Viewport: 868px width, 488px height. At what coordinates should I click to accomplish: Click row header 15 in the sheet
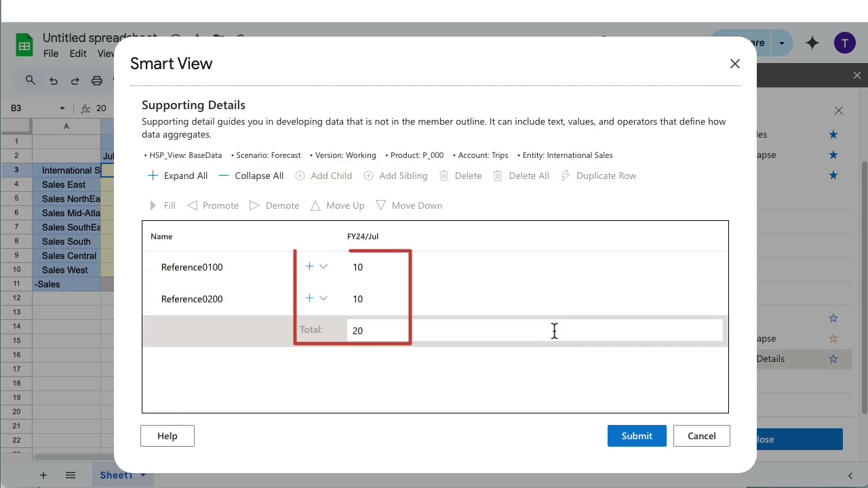coord(16,340)
